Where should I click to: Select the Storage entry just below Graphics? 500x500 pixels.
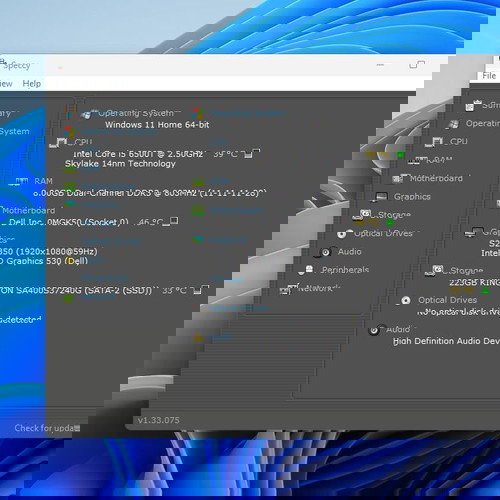pyautogui.click(x=394, y=215)
